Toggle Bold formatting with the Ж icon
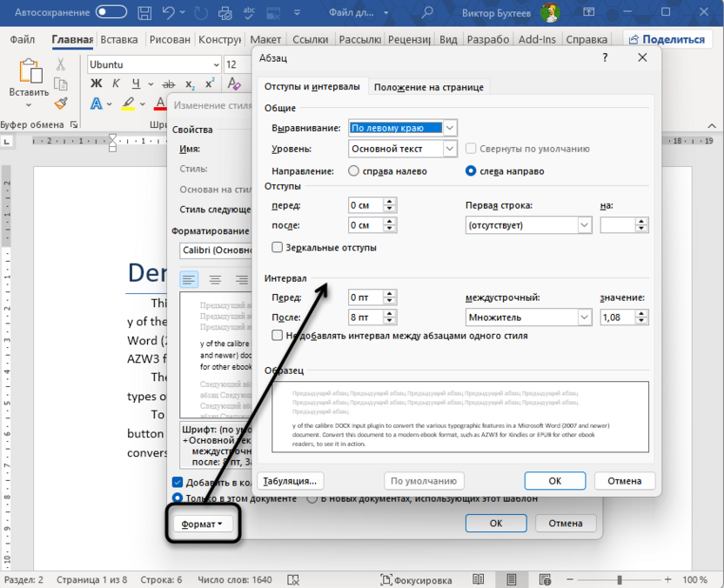 (96, 83)
